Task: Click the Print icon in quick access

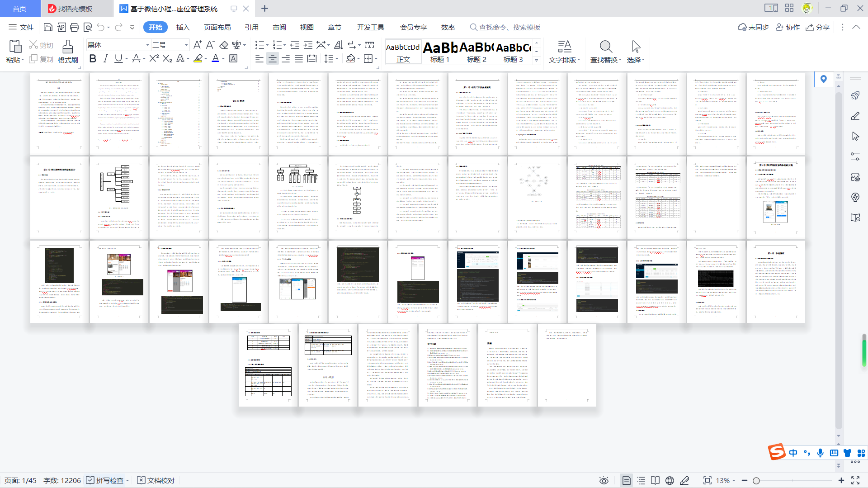Action: click(x=75, y=27)
